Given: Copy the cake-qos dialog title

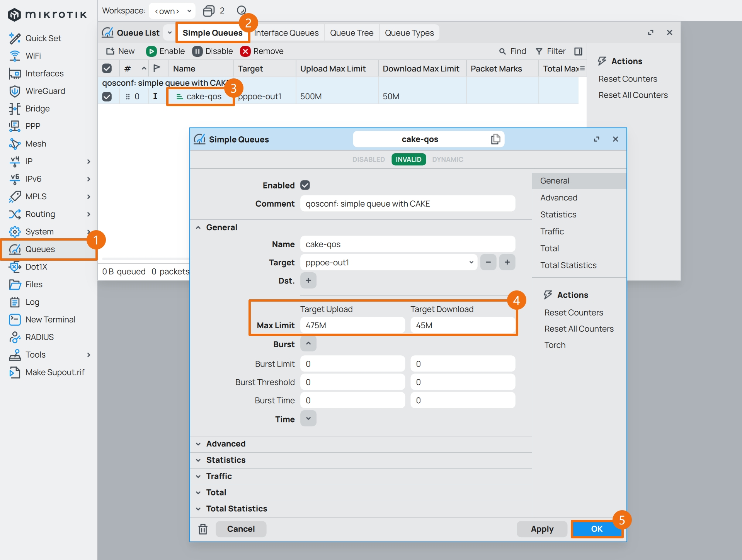Looking at the screenshot, I should point(495,139).
